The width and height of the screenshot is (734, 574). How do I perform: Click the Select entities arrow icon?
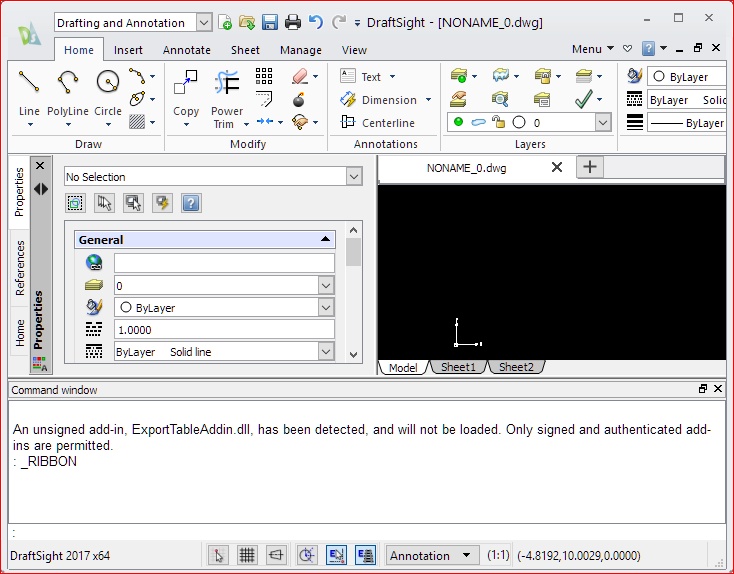pos(104,203)
